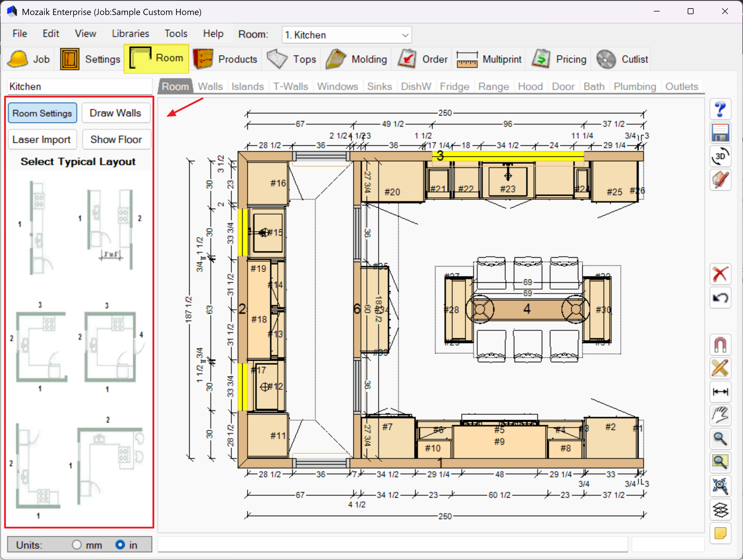Viewport: 743px width, 560px height.
Task: Toggle the red magnet snap icon
Action: (x=720, y=345)
